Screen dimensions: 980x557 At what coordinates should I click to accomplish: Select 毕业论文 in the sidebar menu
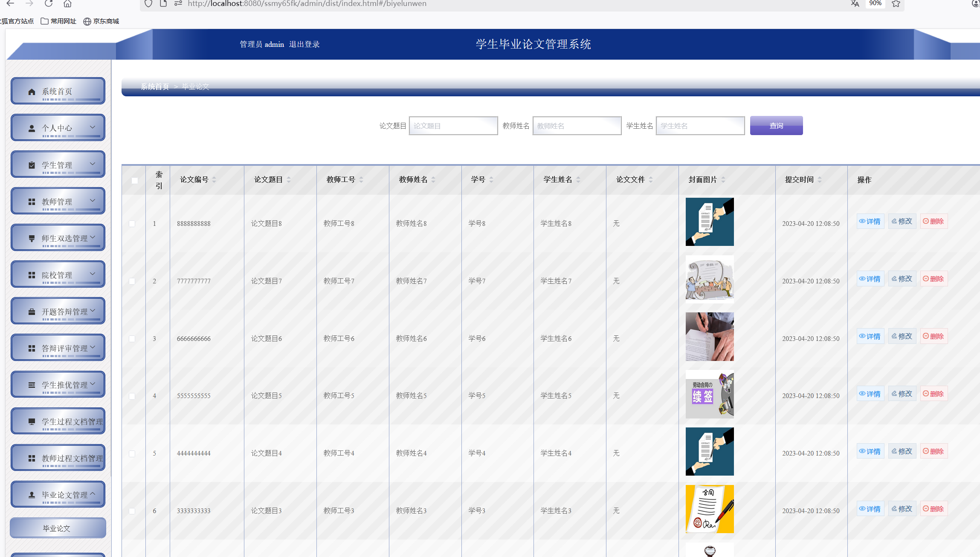click(58, 528)
